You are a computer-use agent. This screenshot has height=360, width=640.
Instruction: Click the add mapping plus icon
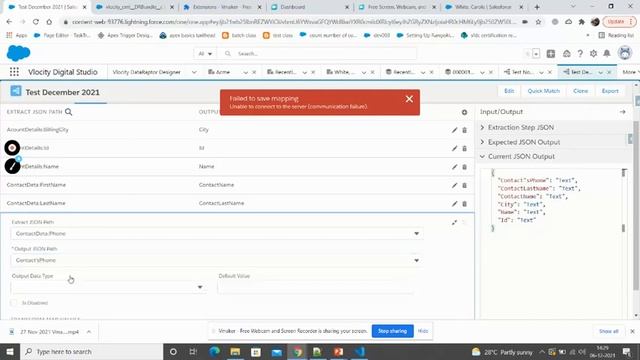click(x=464, y=112)
